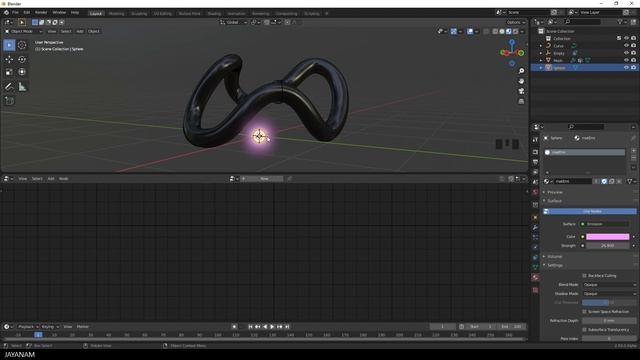Open the Output properties tab icon
Viewport: 640px width, 360px height.
[x=536, y=162]
